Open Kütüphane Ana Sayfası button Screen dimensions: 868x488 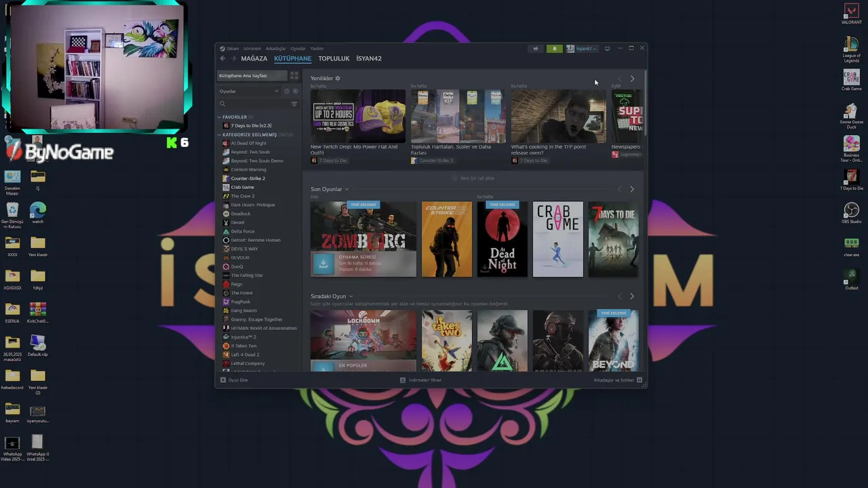[x=252, y=75]
